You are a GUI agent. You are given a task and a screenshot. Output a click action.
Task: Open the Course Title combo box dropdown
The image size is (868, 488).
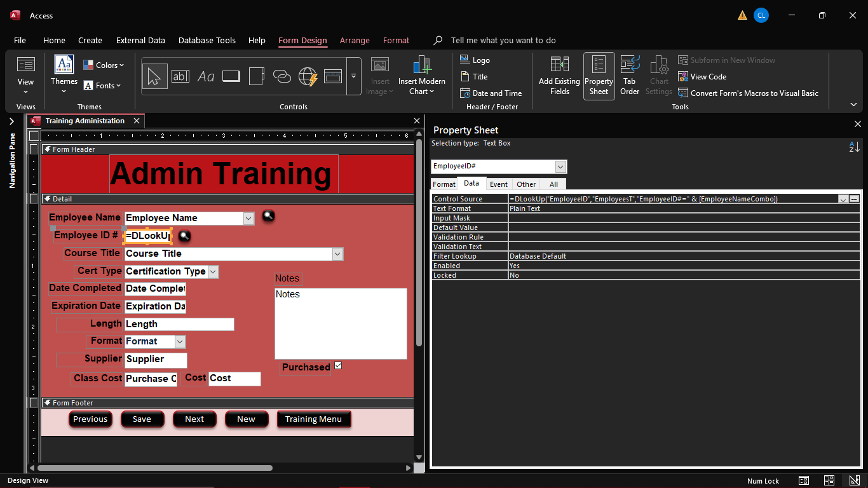coord(337,254)
